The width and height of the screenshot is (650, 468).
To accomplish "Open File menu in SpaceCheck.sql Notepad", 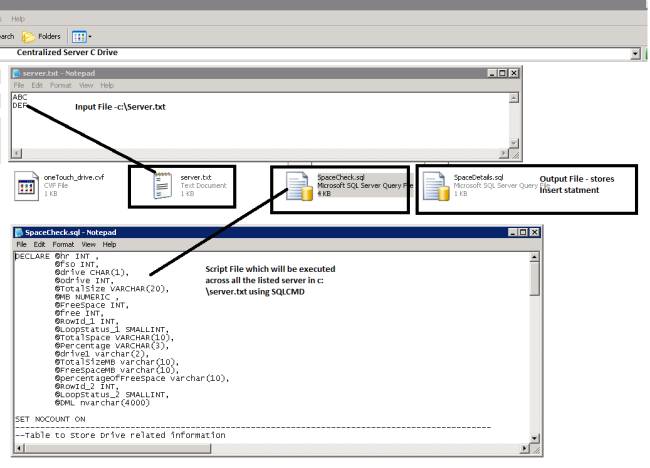I will [22, 245].
